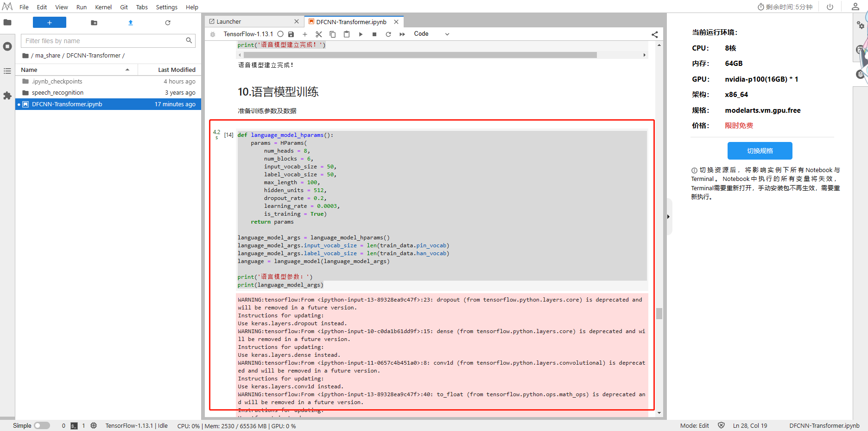Open the user account icon
Viewport: 868px width, 431px height.
(x=855, y=6)
